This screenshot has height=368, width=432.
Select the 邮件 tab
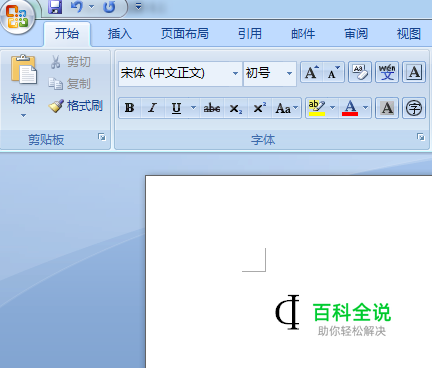303,34
